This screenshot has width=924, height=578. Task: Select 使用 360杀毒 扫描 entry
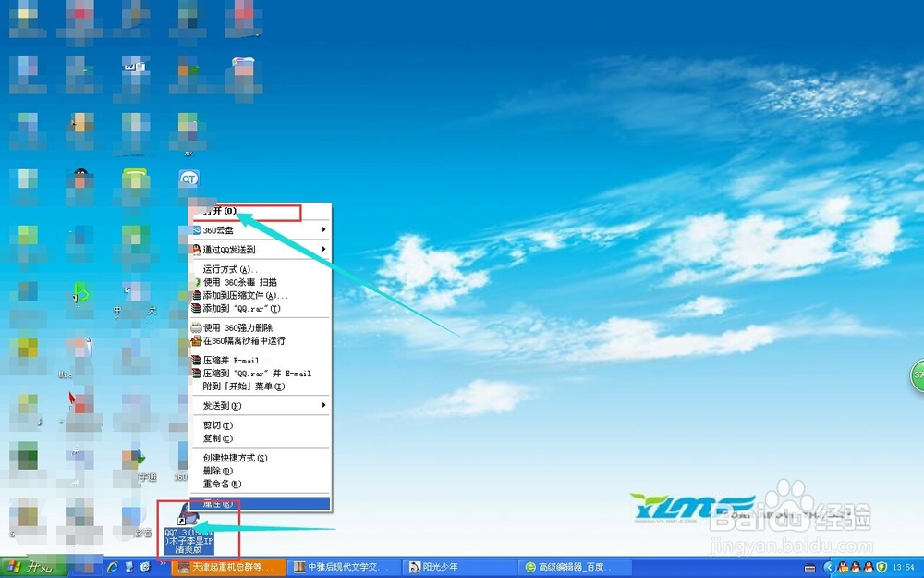click(x=260, y=282)
